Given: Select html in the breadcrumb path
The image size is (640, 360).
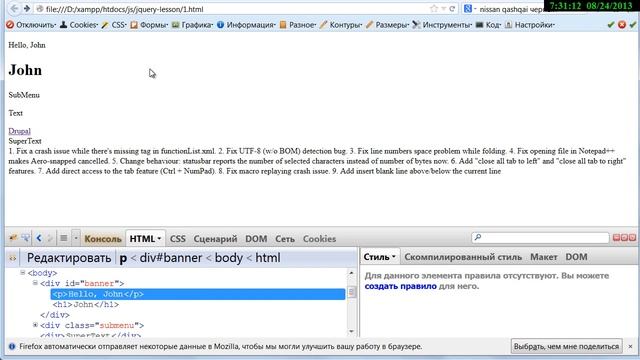Looking at the screenshot, I should pos(268,258).
